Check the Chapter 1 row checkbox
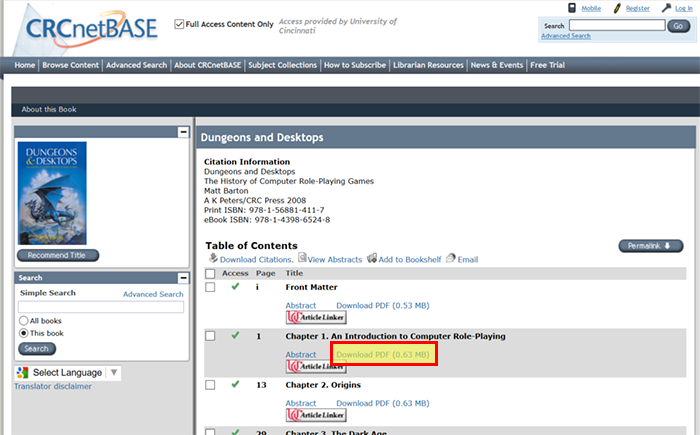The height and width of the screenshot is (435, 700). coord(210,336)
